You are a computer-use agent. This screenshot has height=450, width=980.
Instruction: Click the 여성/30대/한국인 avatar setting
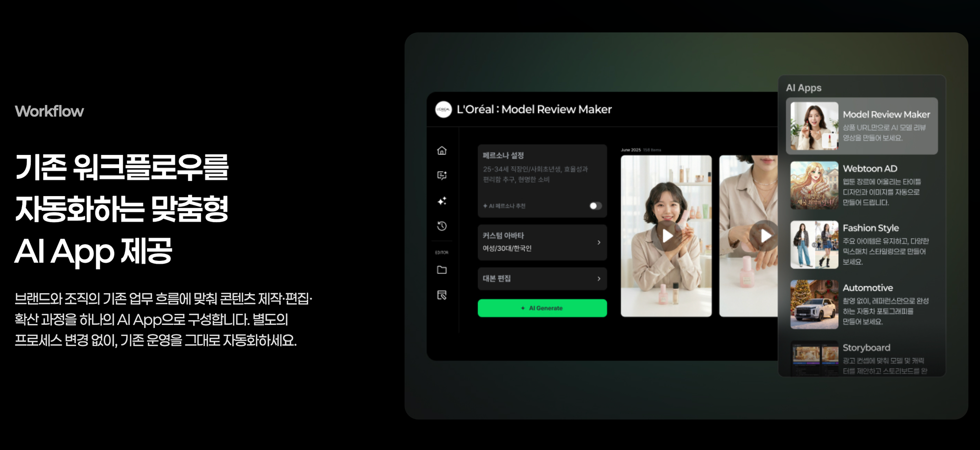pyautogui.click(x=507, y=249)
